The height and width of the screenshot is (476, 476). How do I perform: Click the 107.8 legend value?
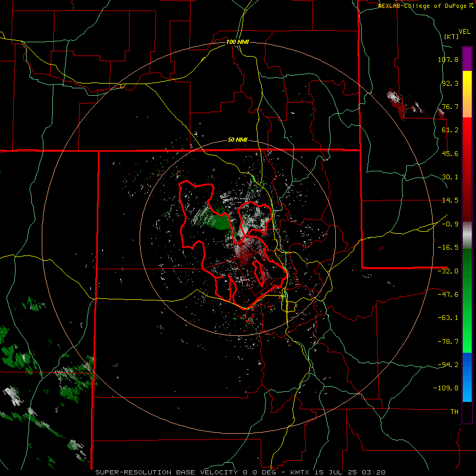tap(448, 60)
